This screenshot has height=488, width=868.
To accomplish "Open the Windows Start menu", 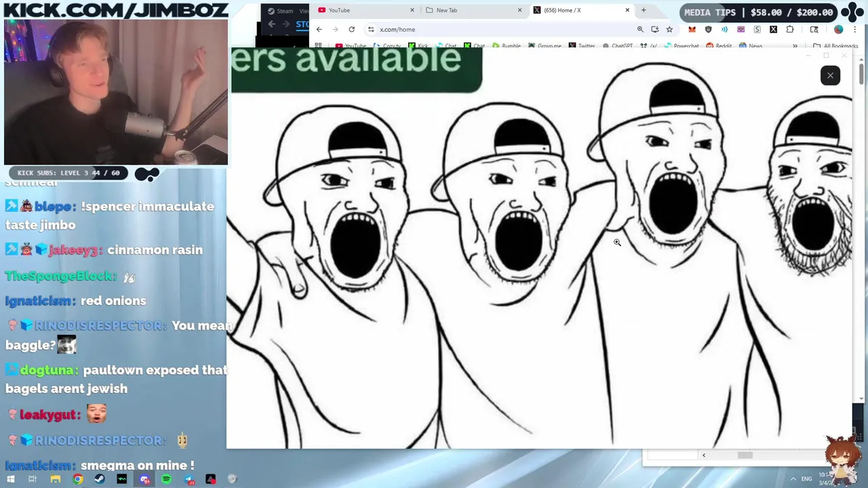I will [x=10, y=479].
